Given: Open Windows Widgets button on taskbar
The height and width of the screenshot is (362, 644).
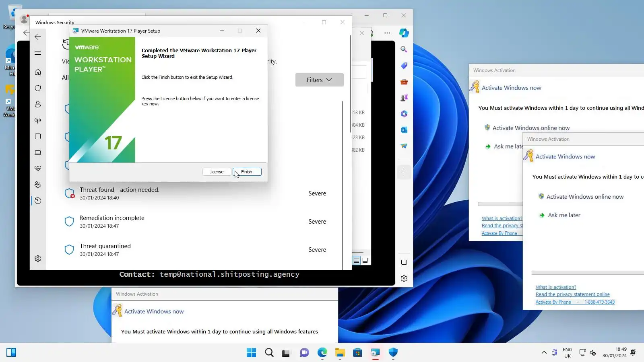Looking at the screenshot, I should coord(11,352).
